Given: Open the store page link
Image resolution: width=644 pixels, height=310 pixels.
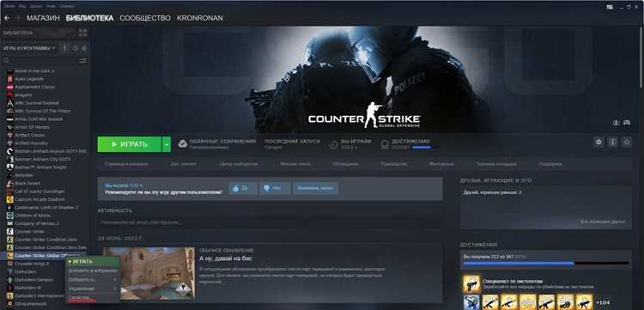Looking at the screenshot, I should click(x=126, y=164).
